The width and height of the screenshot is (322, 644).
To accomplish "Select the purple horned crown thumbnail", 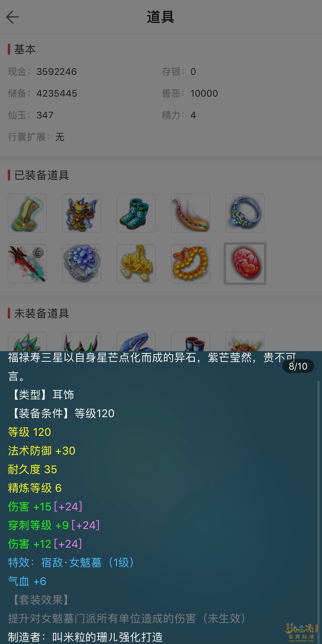I will point(82,342).
